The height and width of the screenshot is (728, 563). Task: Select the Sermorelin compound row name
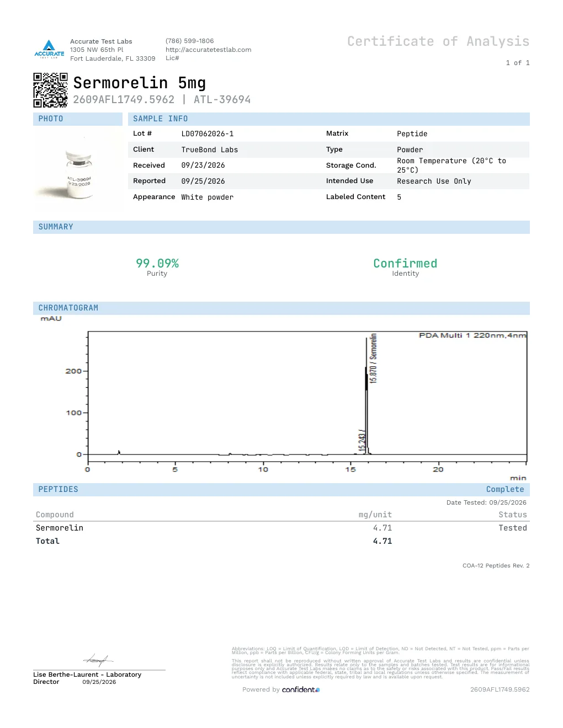60,528
